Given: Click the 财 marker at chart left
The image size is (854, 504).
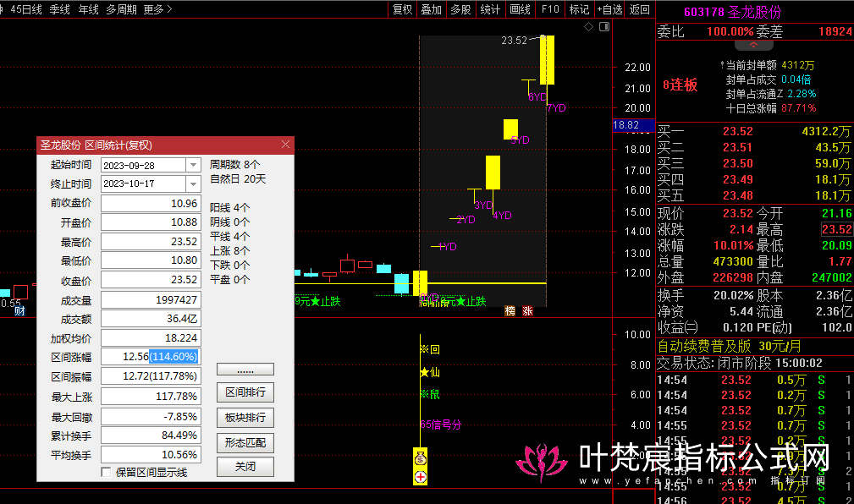Looking at the screenshot, I should point(19,311).
